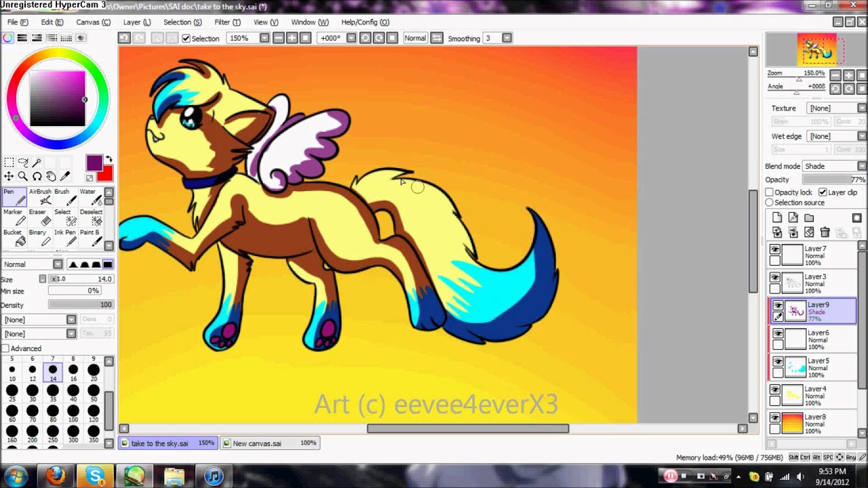Viewport: 868px width, 488px height.
Task: Create a new layer in layer panel
Action: pos(777,218)
